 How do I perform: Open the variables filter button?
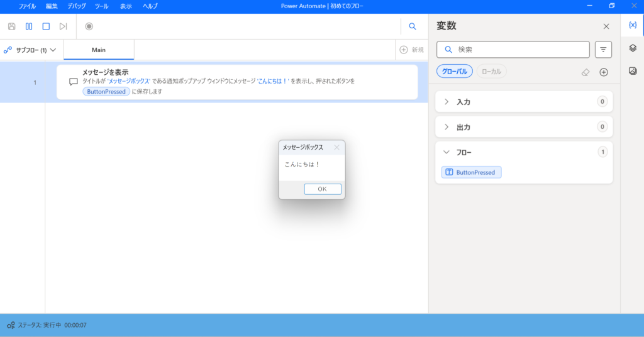point(603,50)
